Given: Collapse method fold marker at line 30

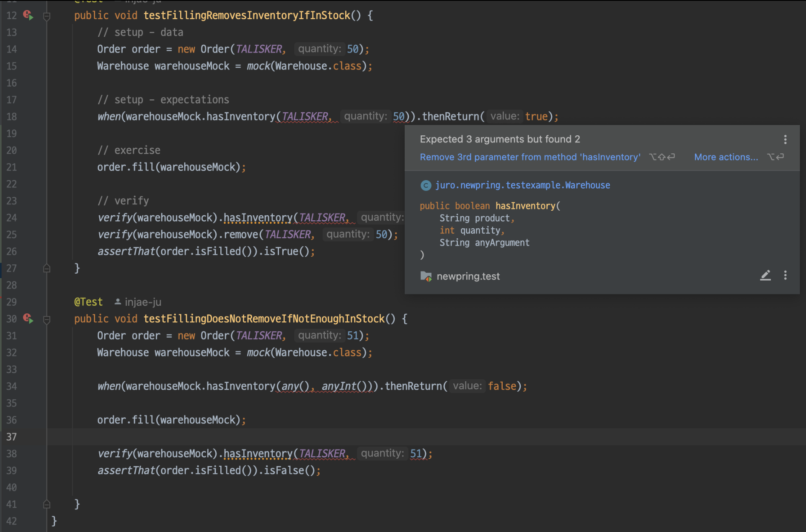Looking at the screenshot, I should pyautogui.click(x=47, y=320).
